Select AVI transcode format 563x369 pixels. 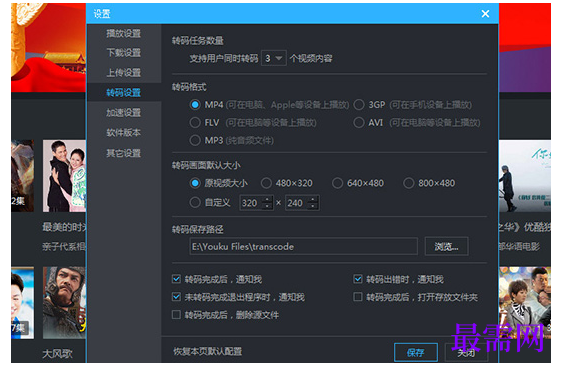(x=359, y=123)
